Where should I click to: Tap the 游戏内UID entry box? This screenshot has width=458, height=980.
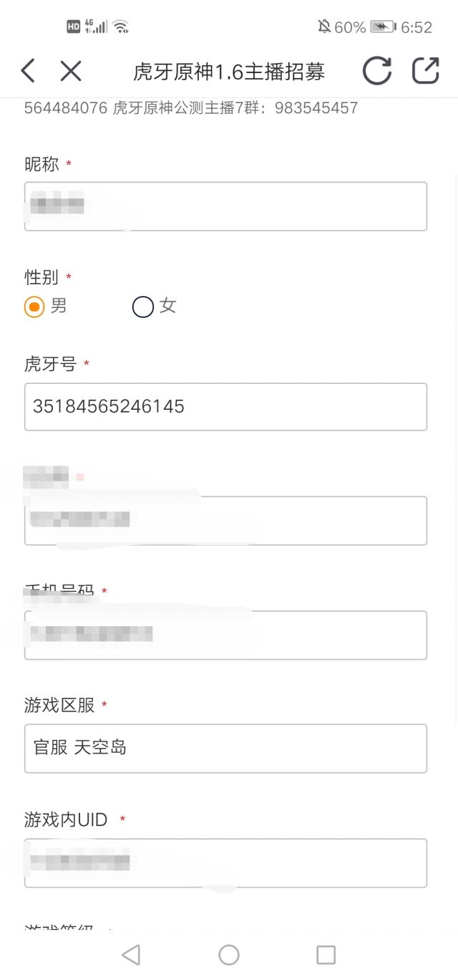coord(226,863)
